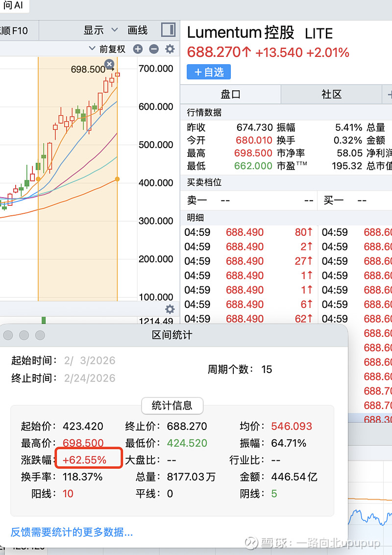This screenshot has width=392, height=555.
Task: Select 今开 680.010 value
Action: click(254, 140)
